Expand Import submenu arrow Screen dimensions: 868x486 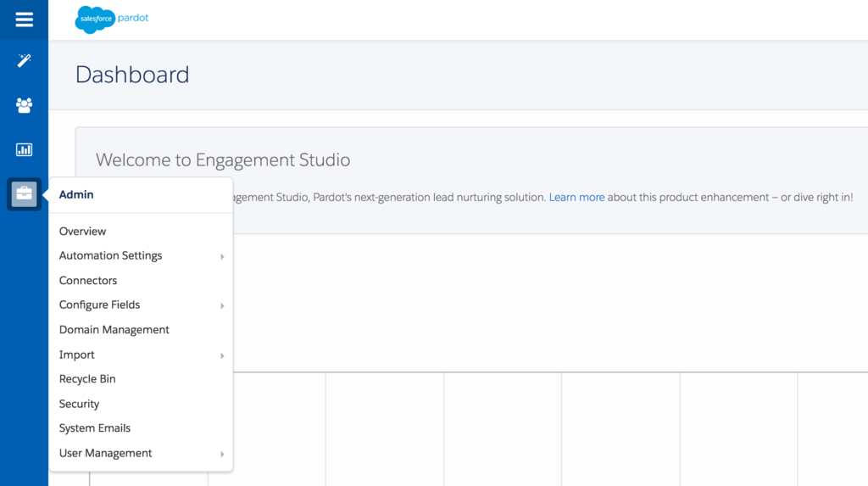222,355
